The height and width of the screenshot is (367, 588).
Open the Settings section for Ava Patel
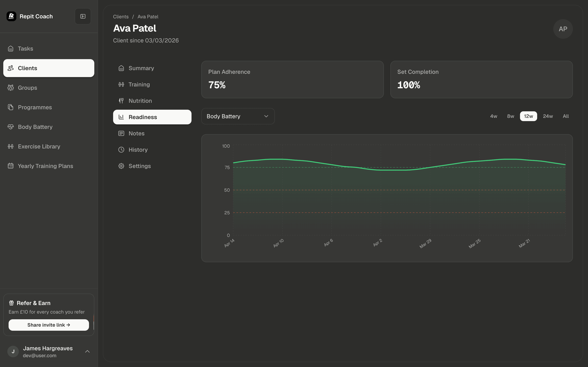(x=139, y=166)
